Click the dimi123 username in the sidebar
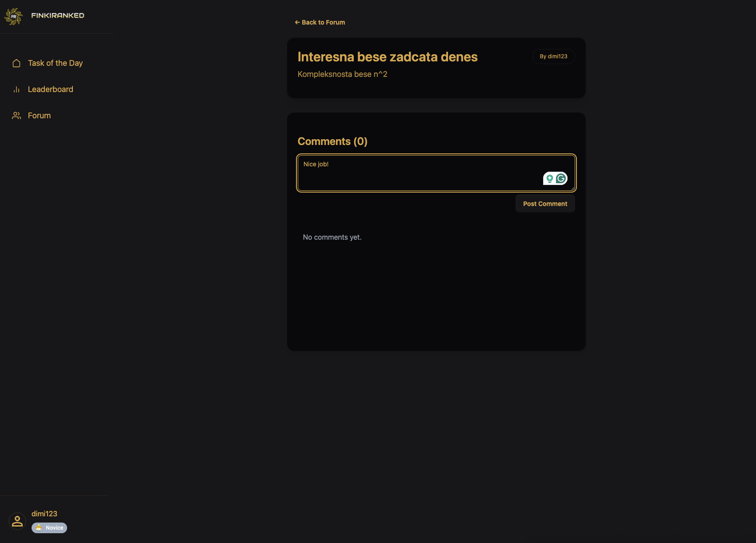Image resolution: width=756 pixels, height=543 pixels. 44,514
